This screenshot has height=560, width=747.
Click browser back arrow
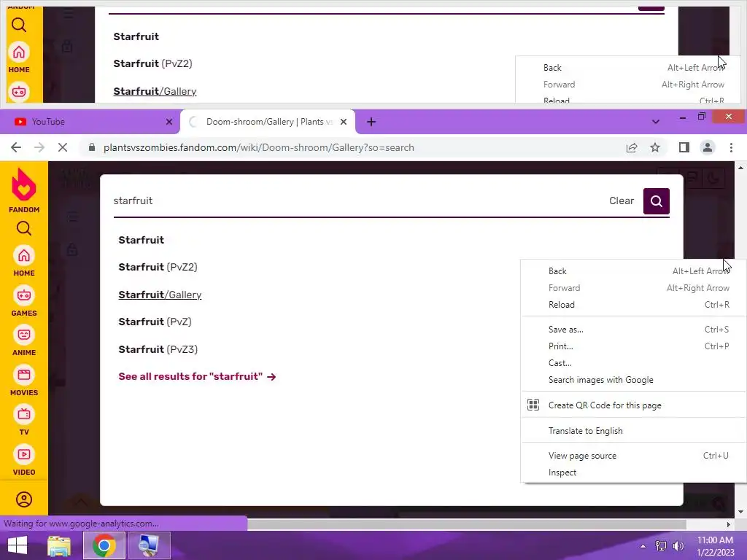point(16,147)
